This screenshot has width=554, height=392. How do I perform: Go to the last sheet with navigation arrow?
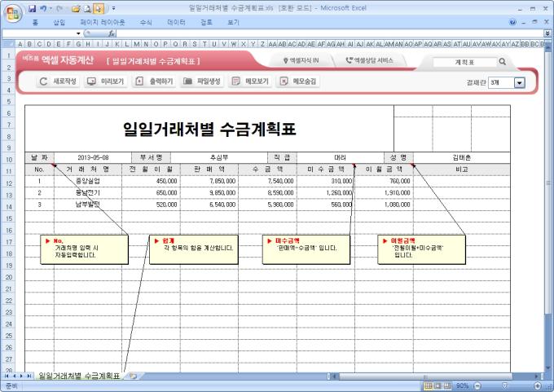[x=29, y=376]
